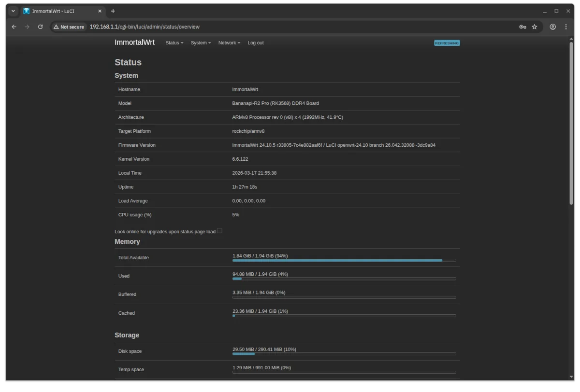Reload the page with the refresh icon
This screenshot has height=392, width=580.
pos(40,27)
